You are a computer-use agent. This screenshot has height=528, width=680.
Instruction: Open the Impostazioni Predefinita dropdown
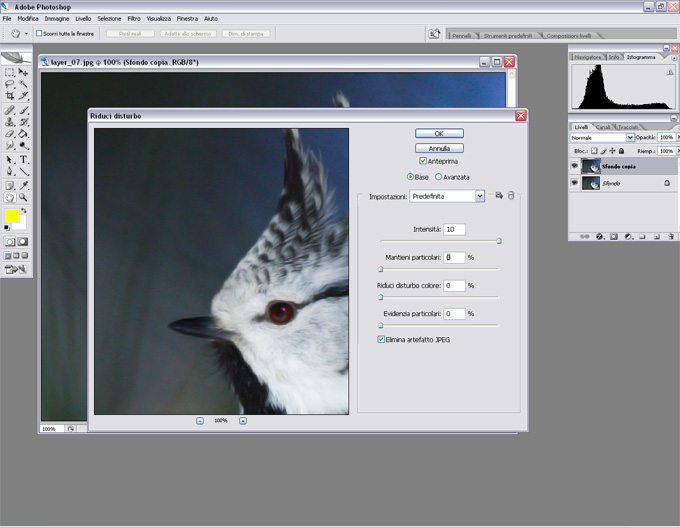click(480, 196)
